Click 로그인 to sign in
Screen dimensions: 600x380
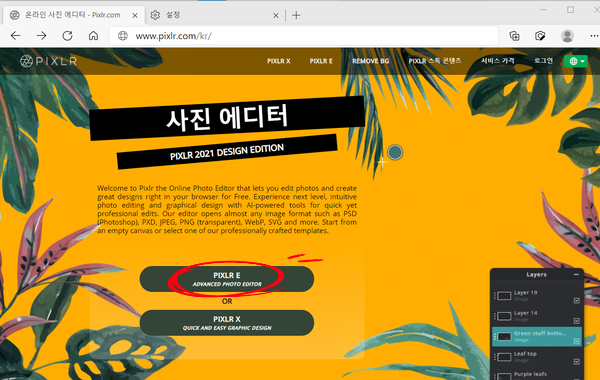pos(543,61)
